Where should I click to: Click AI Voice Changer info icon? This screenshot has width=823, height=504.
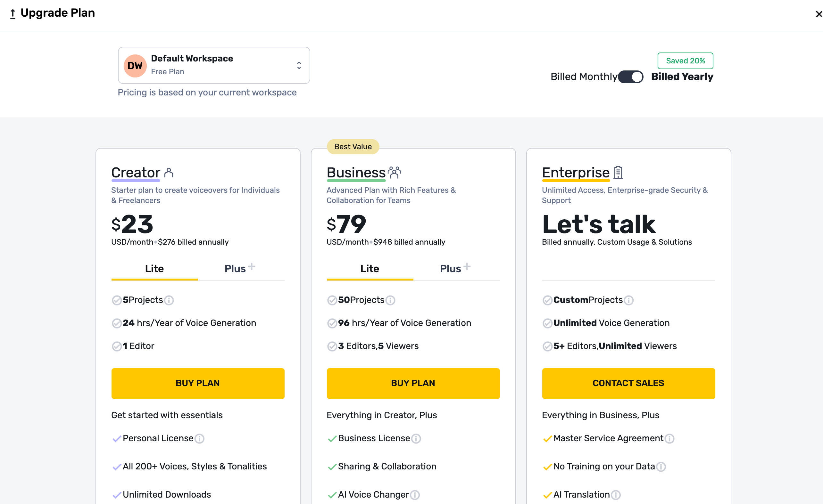pos(414,495)
